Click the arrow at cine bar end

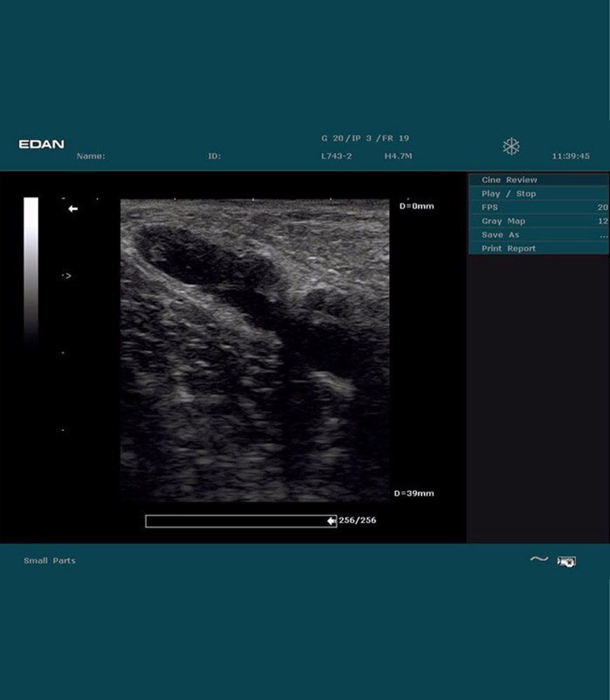331,521
